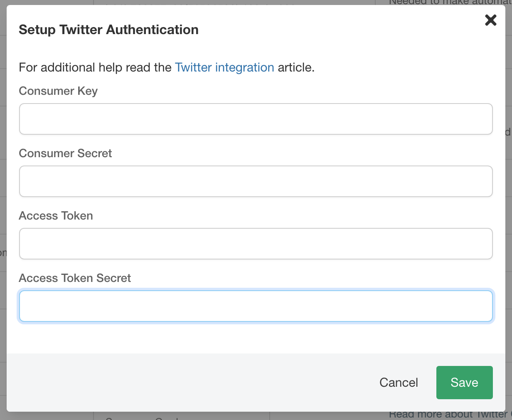Click the Access Token Secret field

[x=256, y=306]
